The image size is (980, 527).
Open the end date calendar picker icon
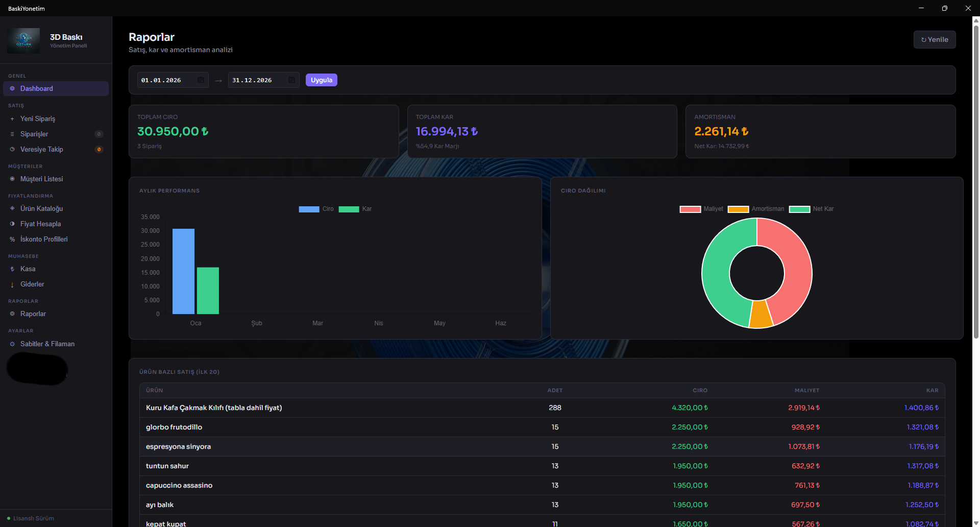coord(291,80)
